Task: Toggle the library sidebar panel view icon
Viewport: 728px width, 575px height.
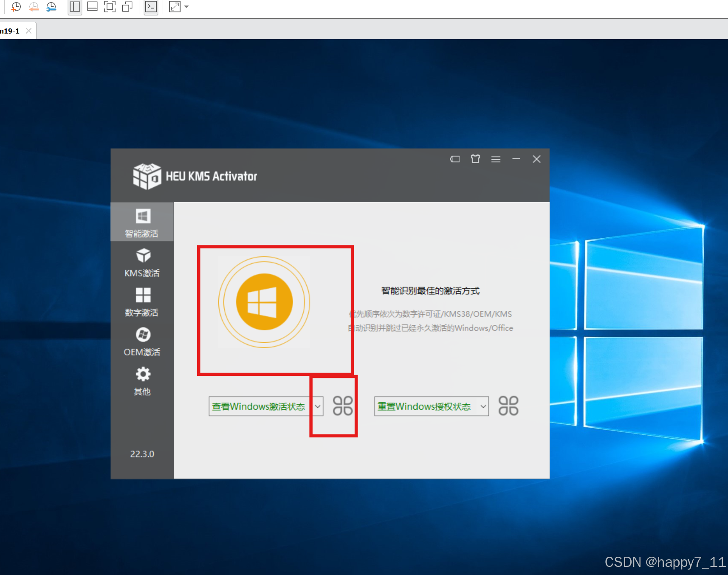Action: pyautogui.click(x=75, y=7)
